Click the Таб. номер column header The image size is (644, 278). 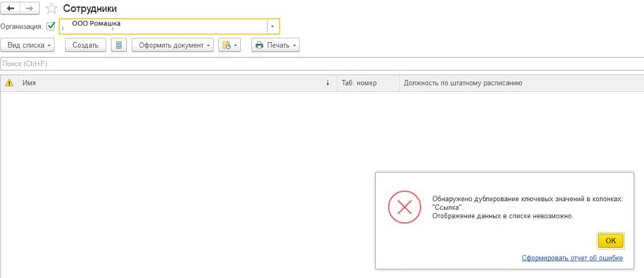point(368,83)
